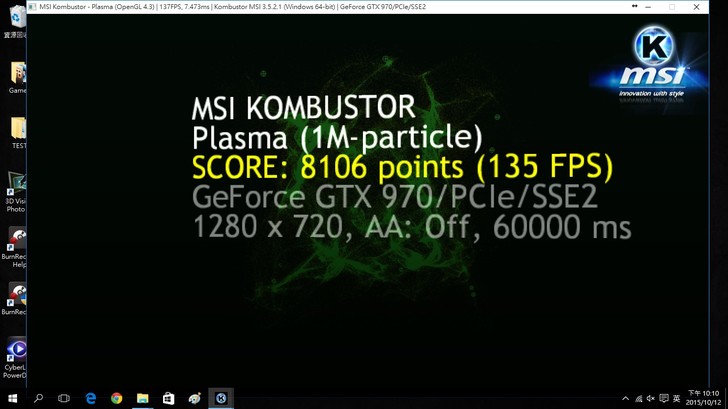Select BurnRecovery Help desktop shortcut
This screenshot has height=409, width=728.
15,247
